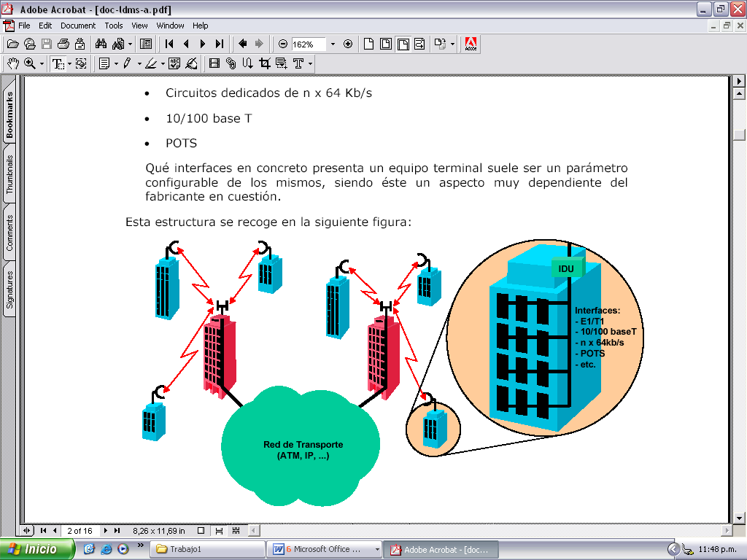Select Continuous page layout in status bar
This screenshot has height=560, width=747.
[219, 531]
